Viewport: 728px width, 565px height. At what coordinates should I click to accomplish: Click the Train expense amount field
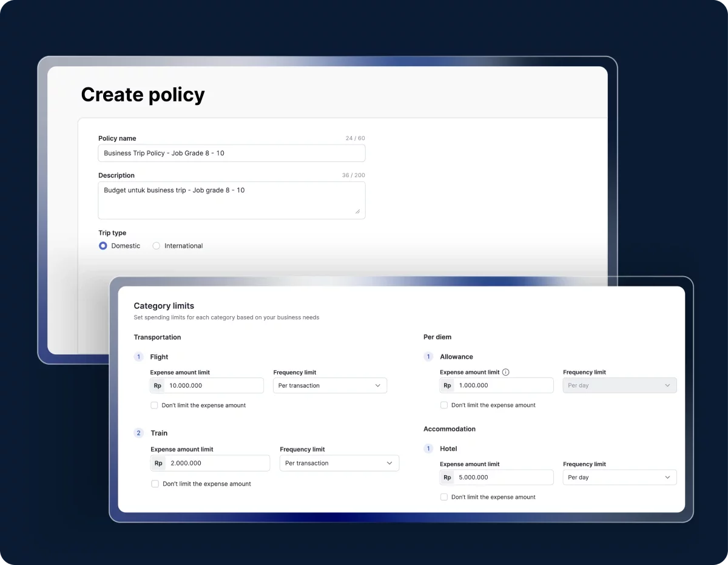[x=217, y=463]
